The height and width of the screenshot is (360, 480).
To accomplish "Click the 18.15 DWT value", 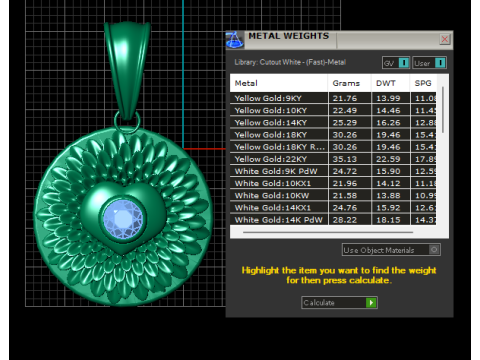I will click(x=388, y=220).
